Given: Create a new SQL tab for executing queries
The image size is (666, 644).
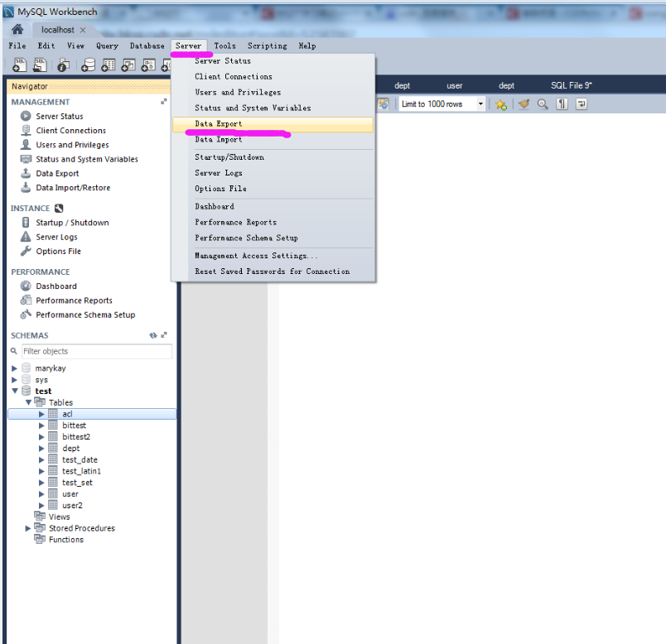Looking at the screenshot, I should pyautogui.click(x=18, y=65).
